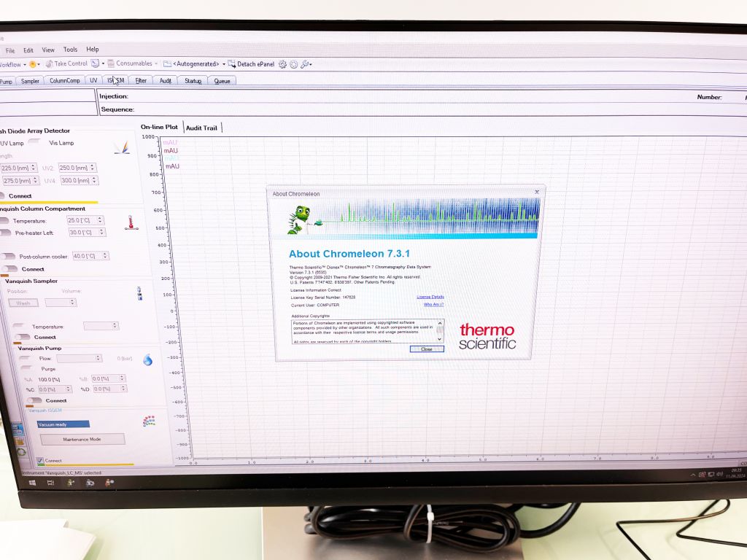Click the diode array detector rainbow spectrum icon
This screenshot has height=560, width=747.
[x=123, y=146]
